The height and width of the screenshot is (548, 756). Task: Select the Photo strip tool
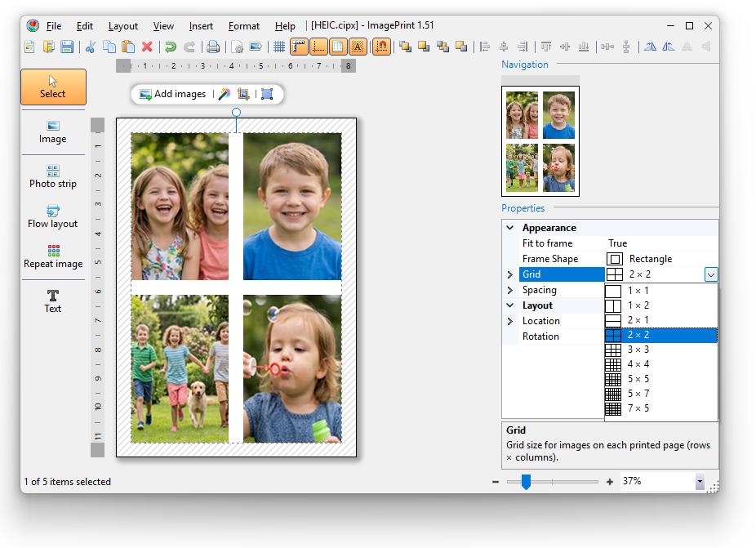[52, 177]
